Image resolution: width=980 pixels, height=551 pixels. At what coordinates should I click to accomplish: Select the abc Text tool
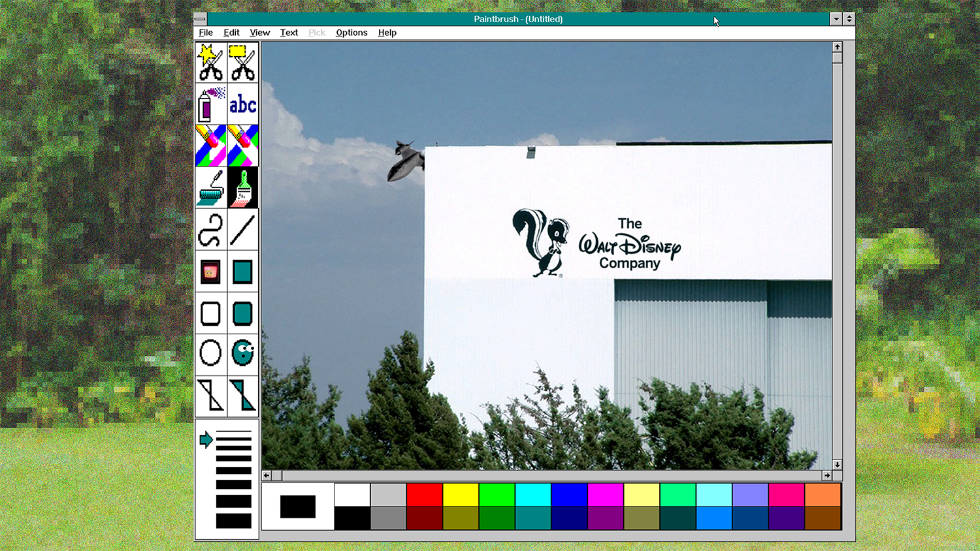click(243, 104)
